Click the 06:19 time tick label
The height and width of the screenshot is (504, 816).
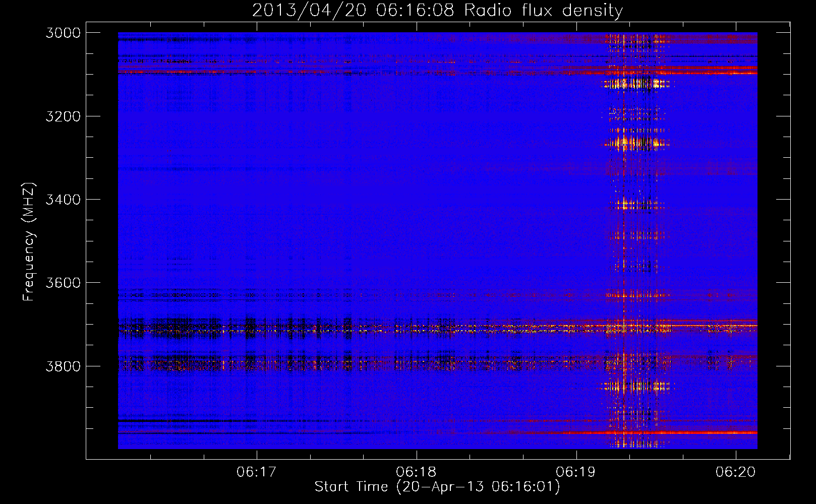coord(576,472)
